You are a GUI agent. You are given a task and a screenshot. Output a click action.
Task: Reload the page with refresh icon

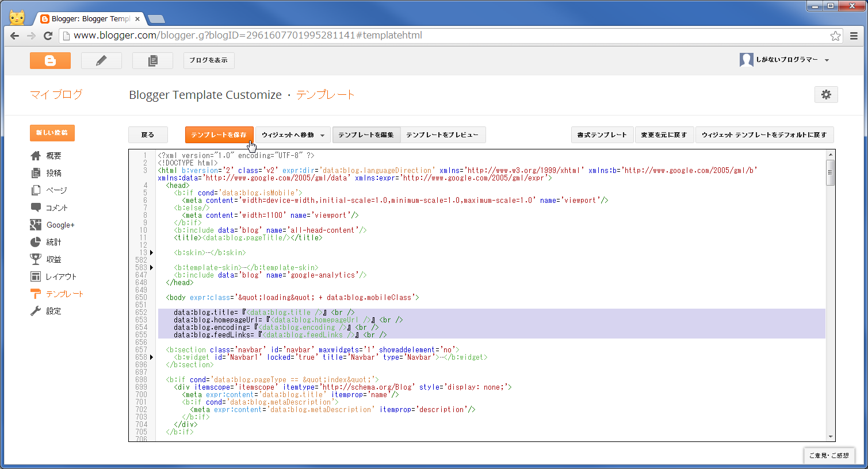coord(48,36)
